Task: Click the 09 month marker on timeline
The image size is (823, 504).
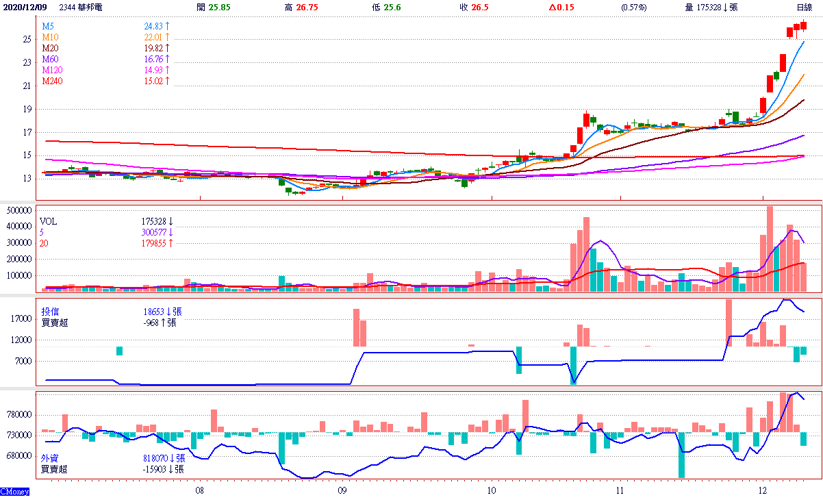Action: tap(342, 491)
